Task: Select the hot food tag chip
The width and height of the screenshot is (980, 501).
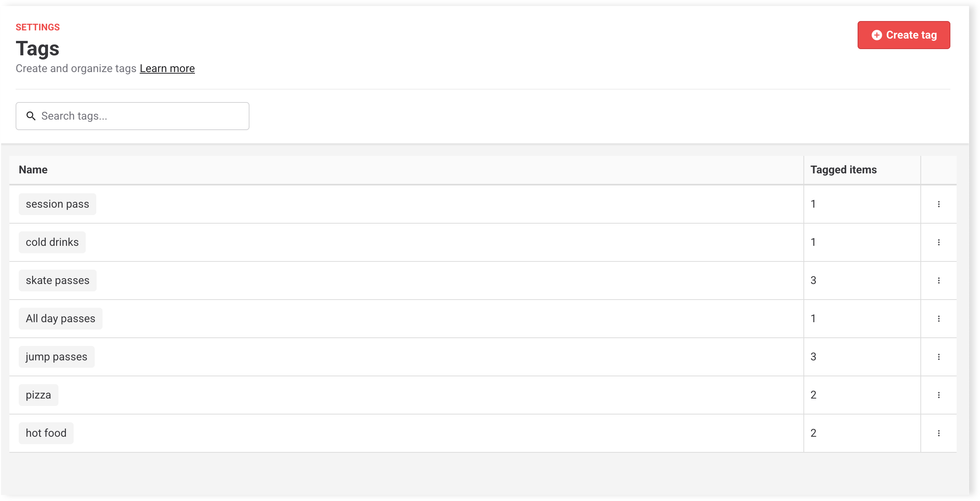Action: click(46, 433)
